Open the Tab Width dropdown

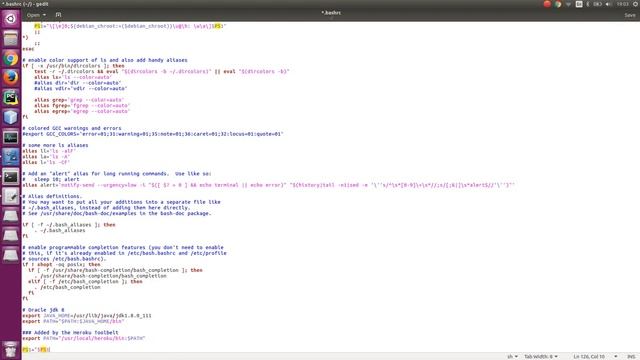tap(541, 357)
